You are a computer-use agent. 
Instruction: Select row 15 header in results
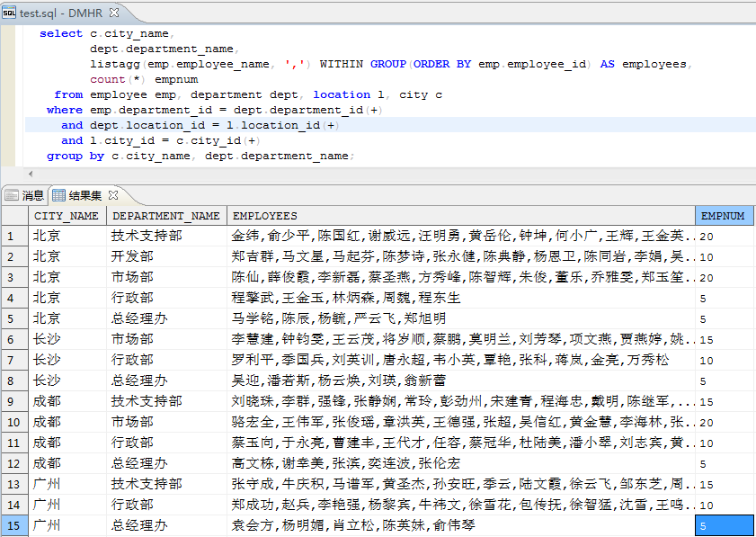tap(13, 525)
